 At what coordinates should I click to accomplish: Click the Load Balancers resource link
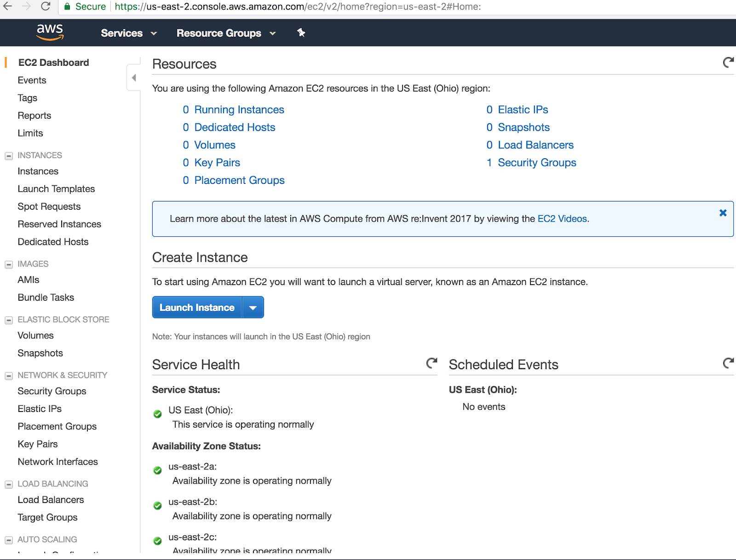[x=536, y=145]
